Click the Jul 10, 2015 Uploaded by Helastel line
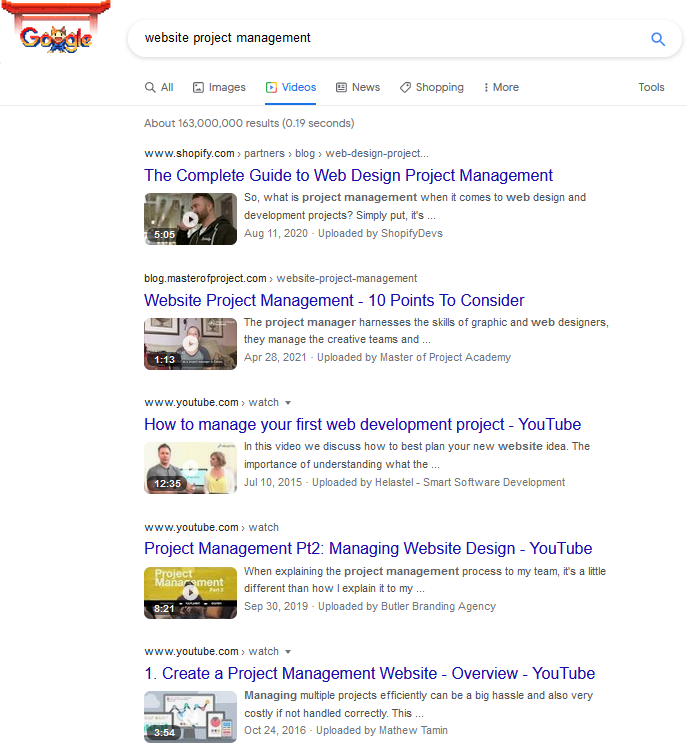687x747 pixels. click(x=404, y=482)
